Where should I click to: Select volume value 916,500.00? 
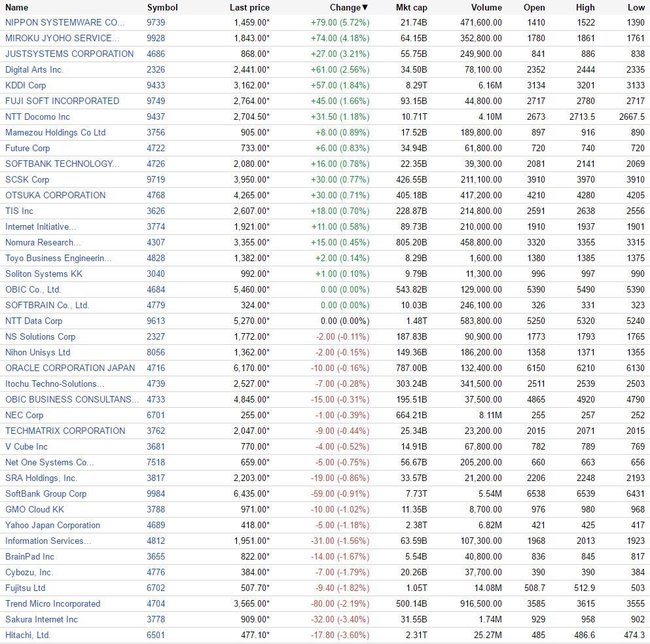pos(481,604)
